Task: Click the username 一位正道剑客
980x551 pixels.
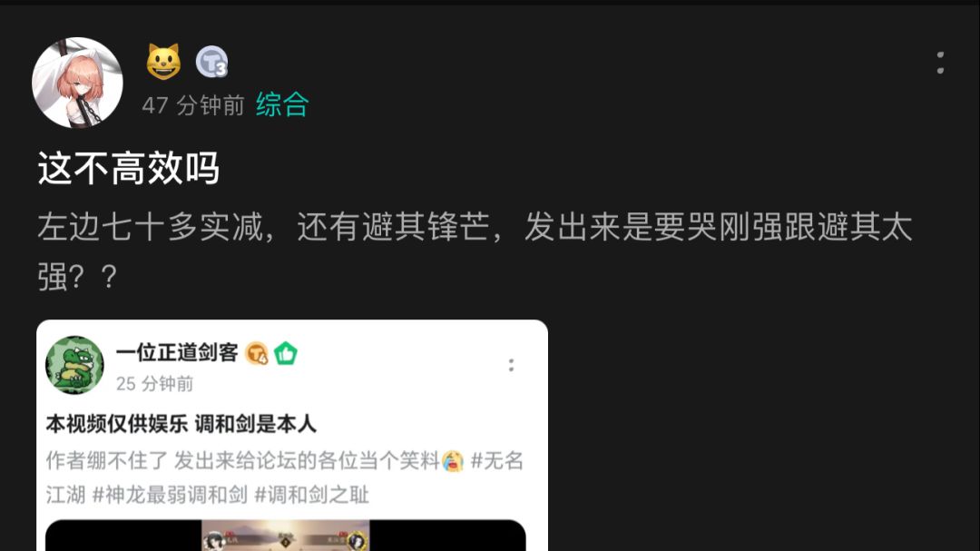Action: (177, 353)
